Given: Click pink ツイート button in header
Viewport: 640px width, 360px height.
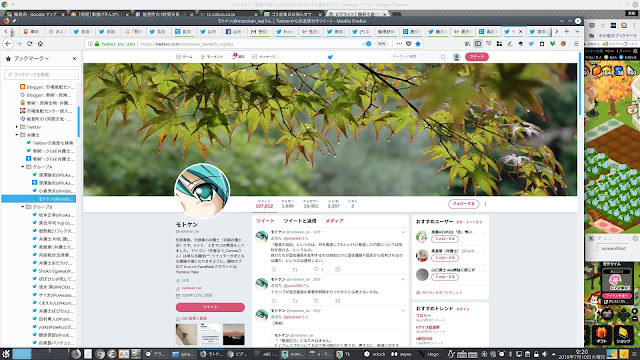Looking at the screenshot, I should coord(476,57).
